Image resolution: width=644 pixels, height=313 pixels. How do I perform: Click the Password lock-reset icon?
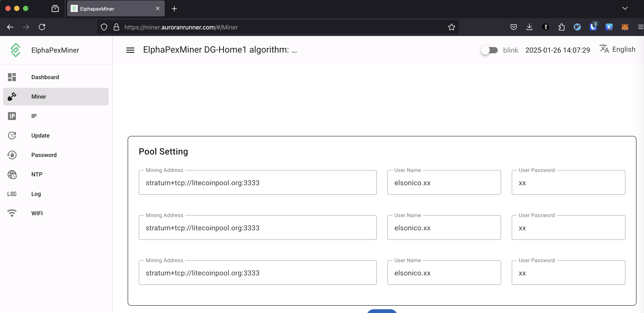[x=12, y=155]
